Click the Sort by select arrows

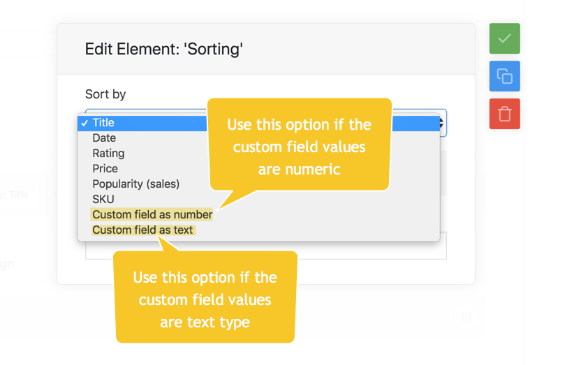[441, 123]
